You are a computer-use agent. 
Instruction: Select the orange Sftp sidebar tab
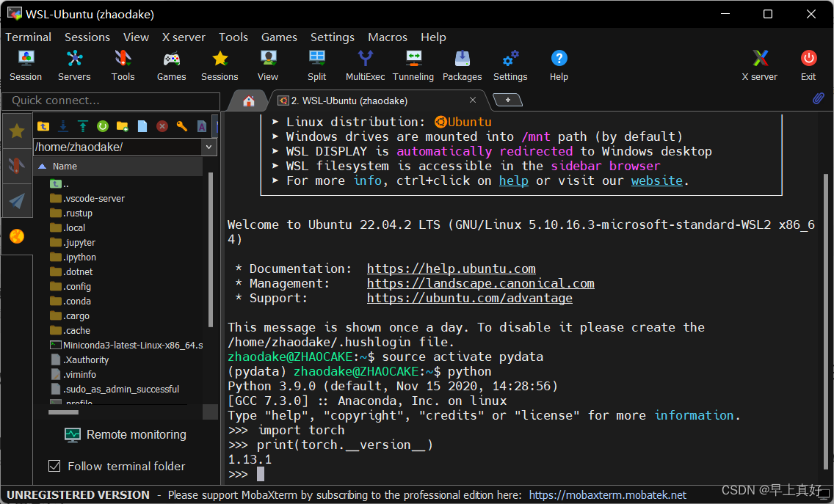(x=17, y=236)
